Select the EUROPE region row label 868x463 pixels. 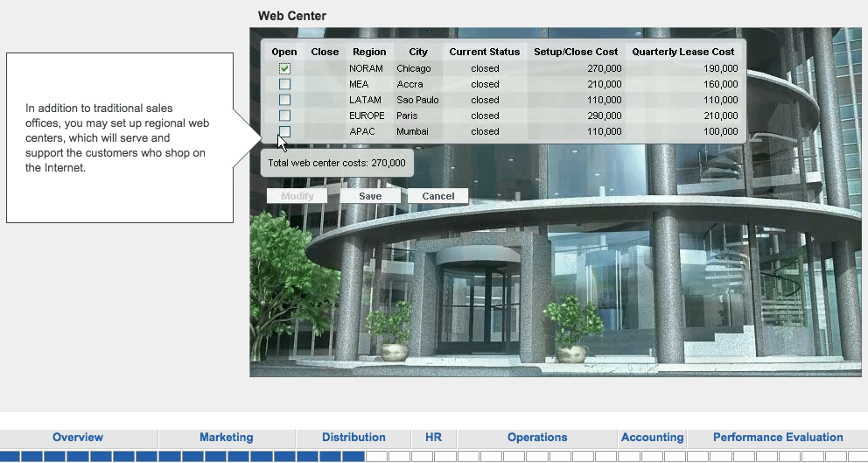click(367, 116)
